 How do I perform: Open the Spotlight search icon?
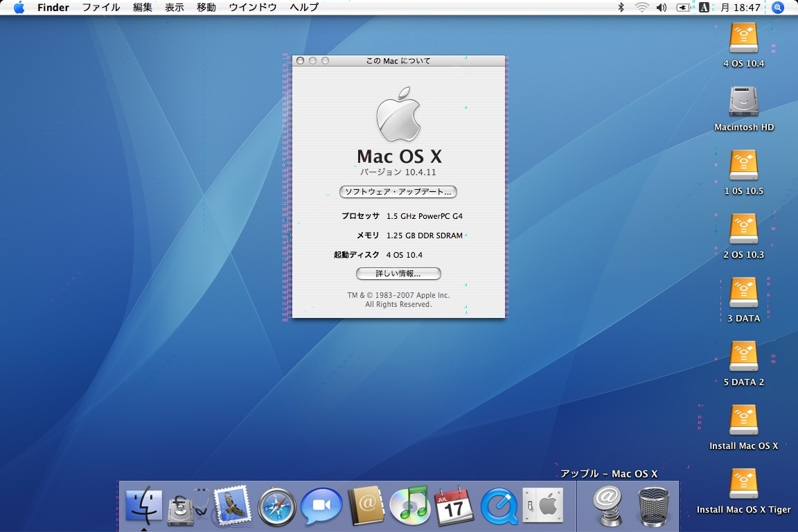778,7
